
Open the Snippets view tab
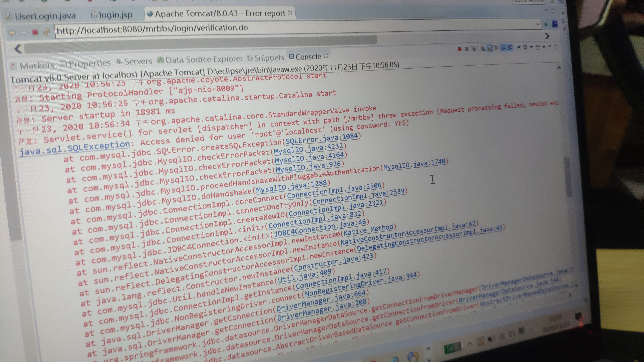coord(266,58)
